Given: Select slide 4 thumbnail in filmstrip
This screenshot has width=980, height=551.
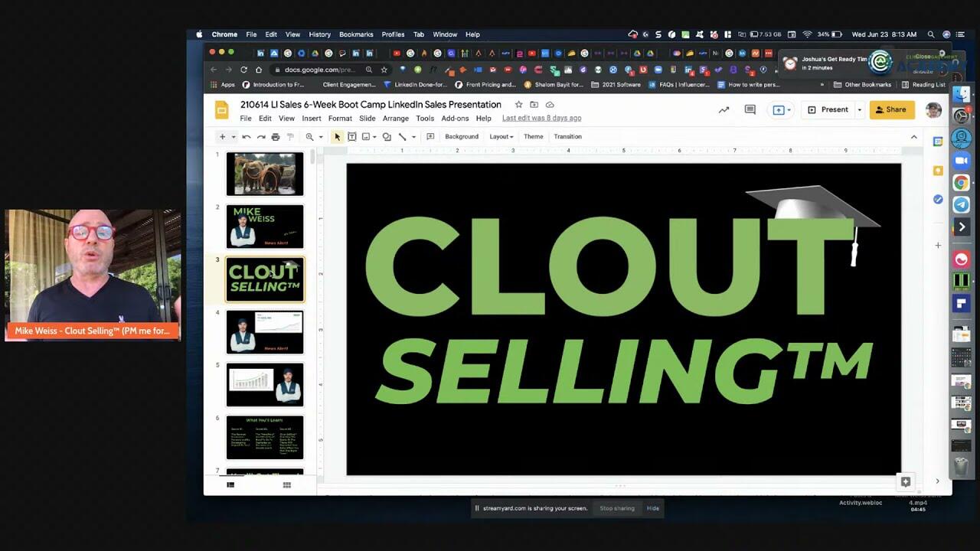Looking at the screenshot, I should (x=265, y=332).
